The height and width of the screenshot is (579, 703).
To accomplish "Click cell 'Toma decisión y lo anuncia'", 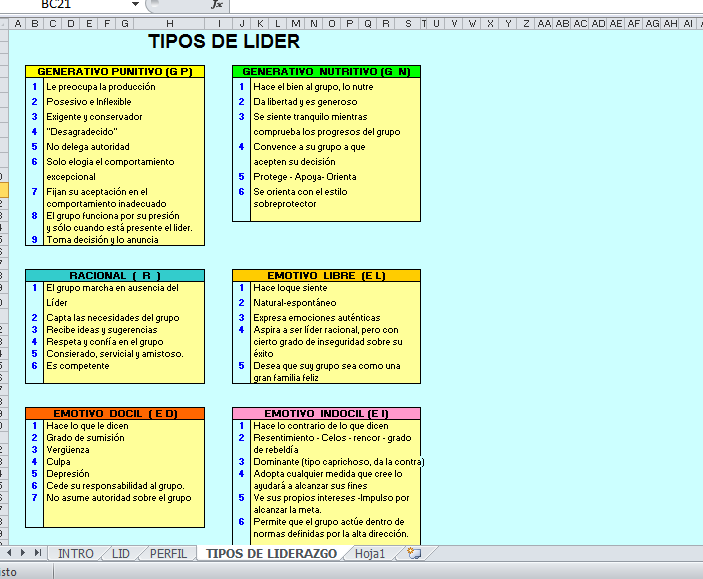I will pos(102,240).
